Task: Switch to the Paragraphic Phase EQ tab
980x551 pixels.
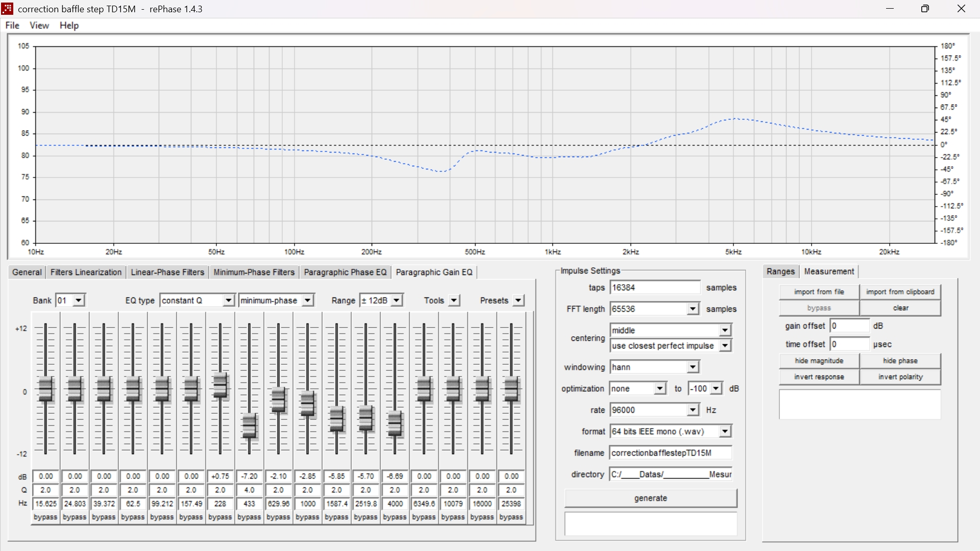Action: click(345, 272)
